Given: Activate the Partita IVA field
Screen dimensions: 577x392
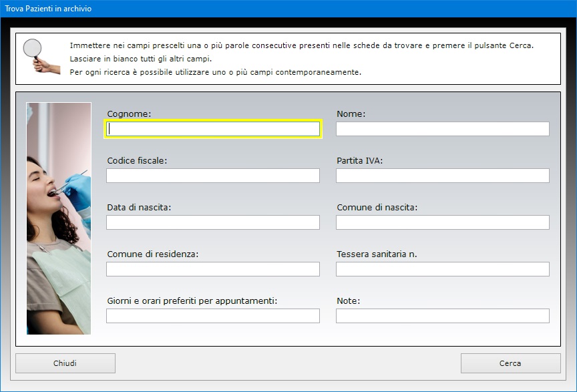Looking at the screenshot, I should pyautogui.click(x=443, y=176).
